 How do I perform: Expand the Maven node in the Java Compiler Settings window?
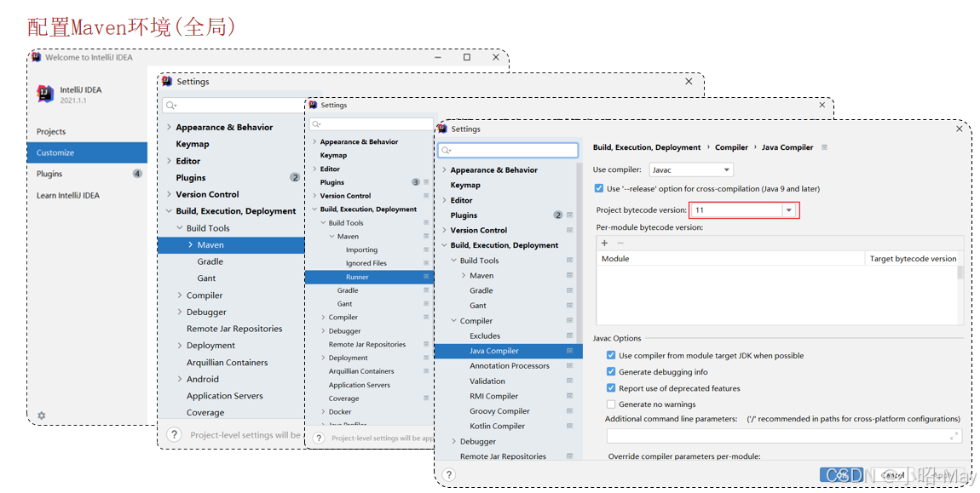click(x=464, y=276)
